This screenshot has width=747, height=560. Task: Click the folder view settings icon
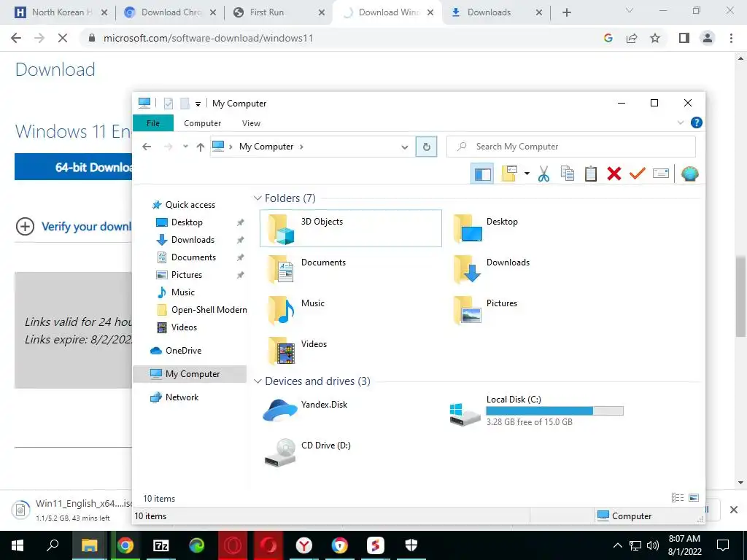[x=508, y=174]
